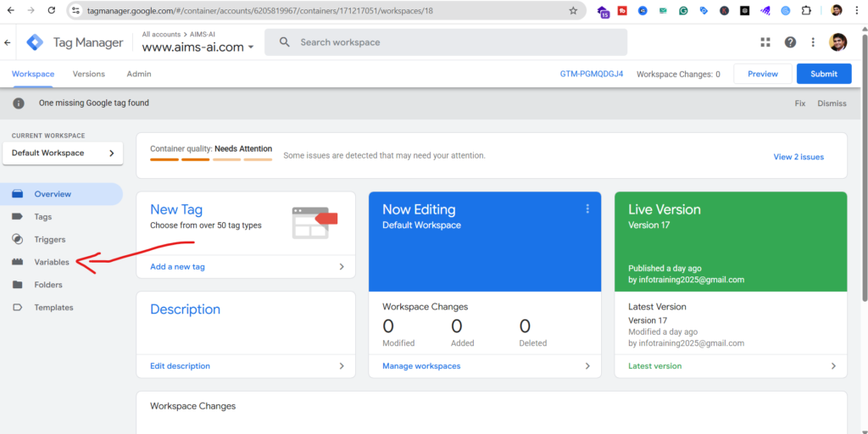This screenshot has width=868, height=434.
Task: Click the Triggers sidebar icon
Action: (x=17, y=240)
